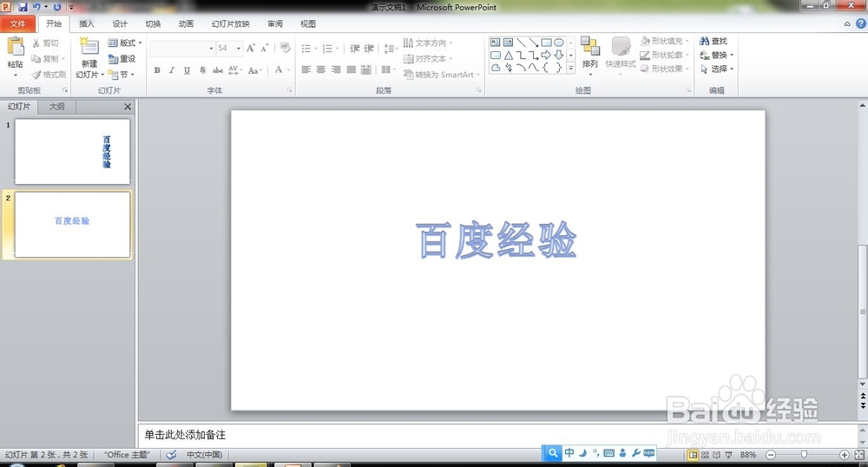
Task: Toggle center text alignment
Action: 321,69
